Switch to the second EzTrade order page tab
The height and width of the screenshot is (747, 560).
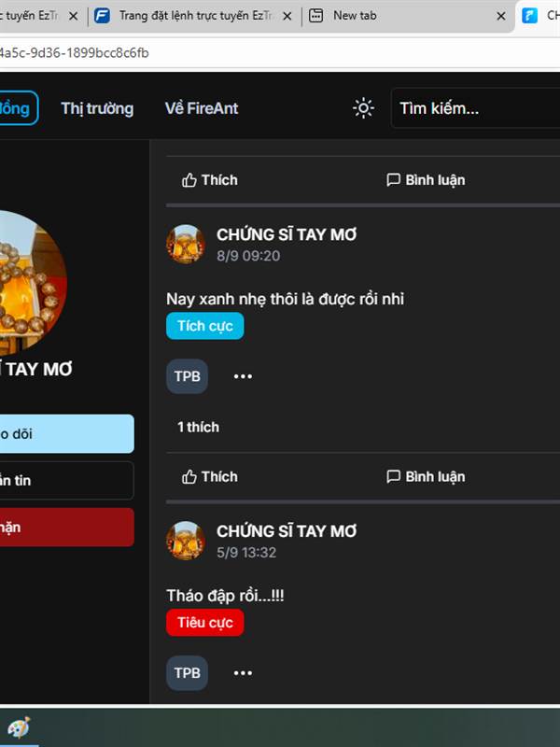(x=195, y=16)
